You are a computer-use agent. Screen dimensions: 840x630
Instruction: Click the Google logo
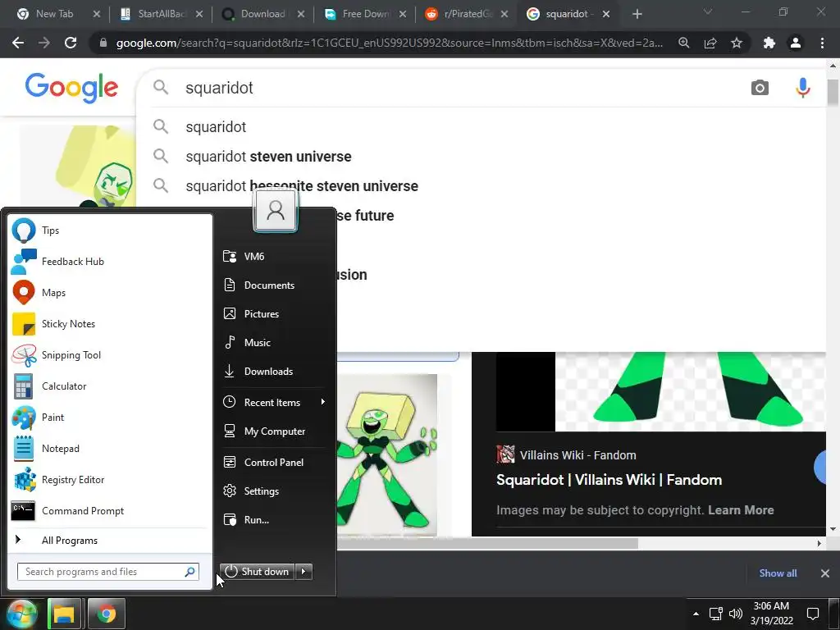coord(71,89)
